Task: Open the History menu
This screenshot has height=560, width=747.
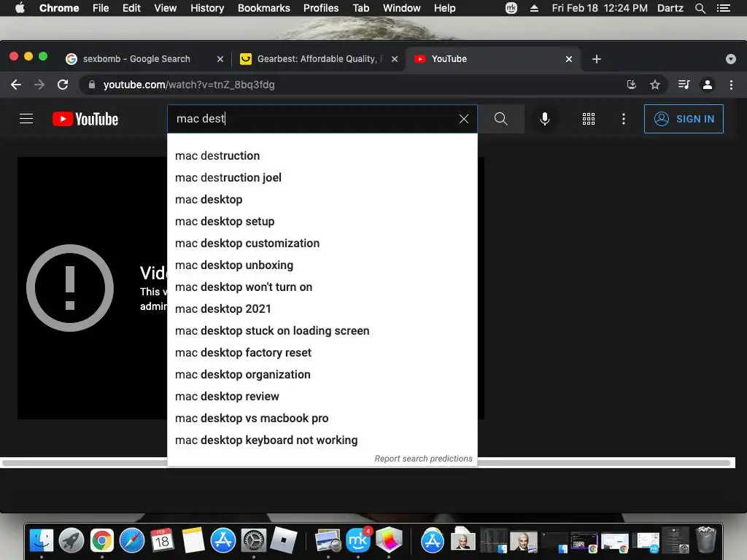Action: coord(207,8)
